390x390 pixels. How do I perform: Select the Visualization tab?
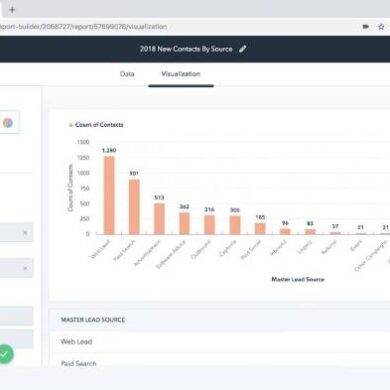[x=181, y=74]
